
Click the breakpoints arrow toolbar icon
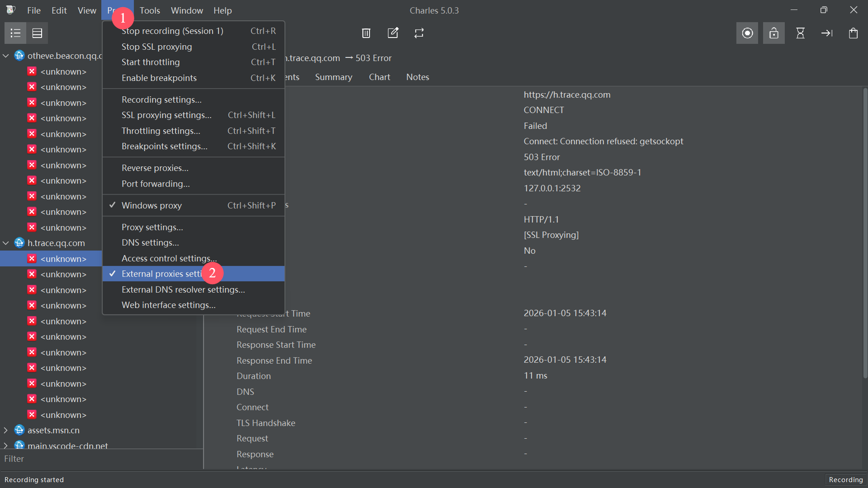point(826,33)
